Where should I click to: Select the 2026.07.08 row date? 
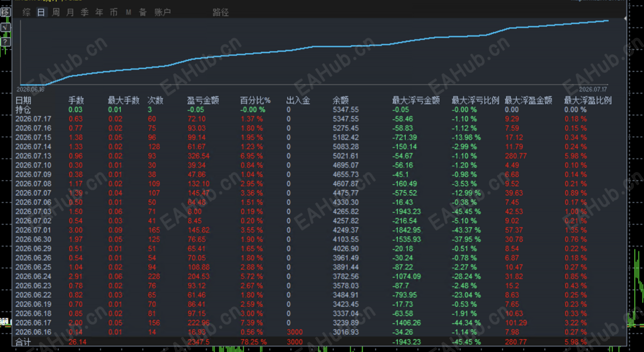point(33,184)
